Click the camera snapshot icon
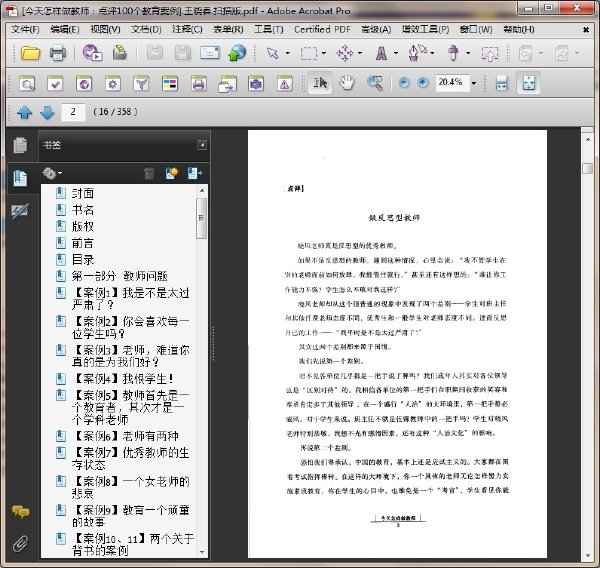Viewport: 600px width, 568px height. pos(256,83)
